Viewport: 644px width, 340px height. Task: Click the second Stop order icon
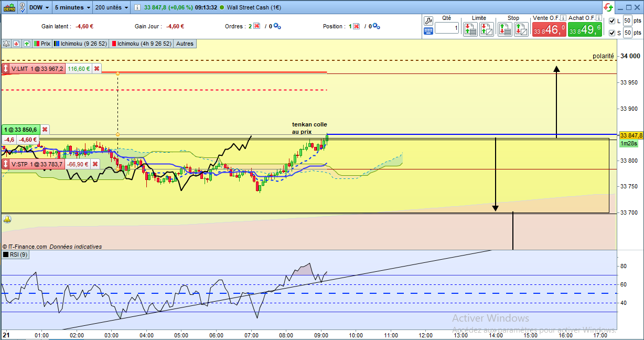click(521, 29)
